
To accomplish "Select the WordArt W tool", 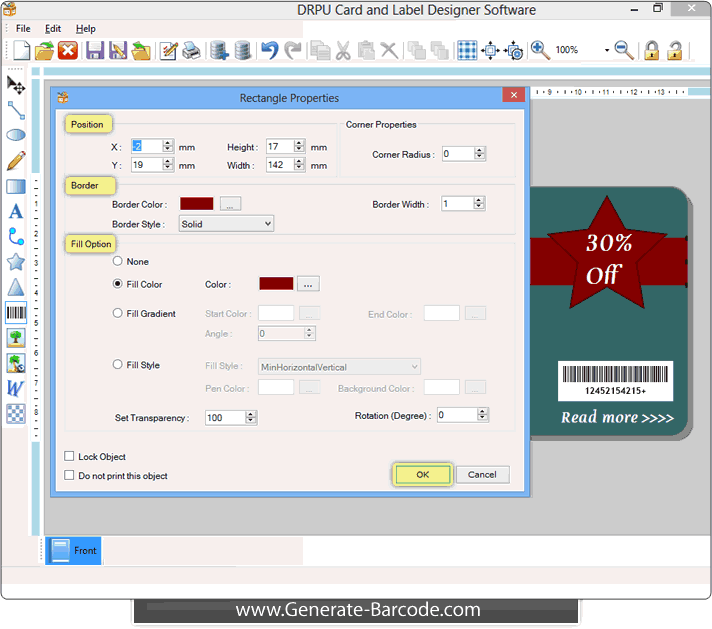I will pyautogui.click(x=16, y=388).
